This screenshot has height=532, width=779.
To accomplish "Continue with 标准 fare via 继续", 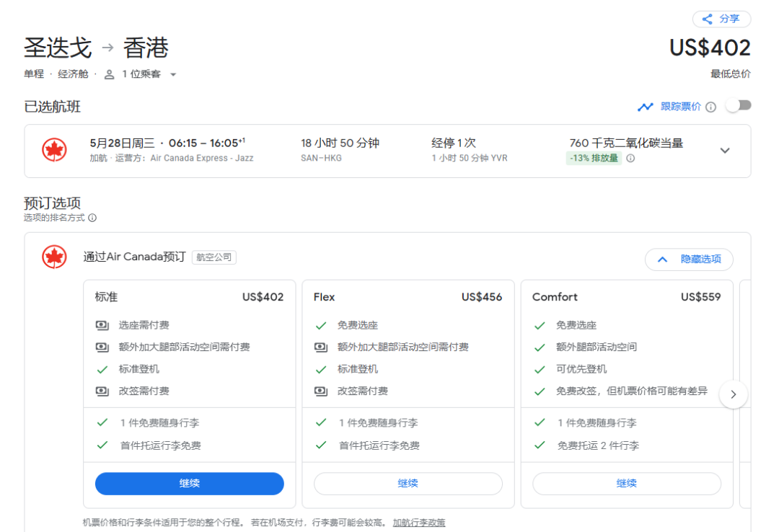I will [189, 483].
